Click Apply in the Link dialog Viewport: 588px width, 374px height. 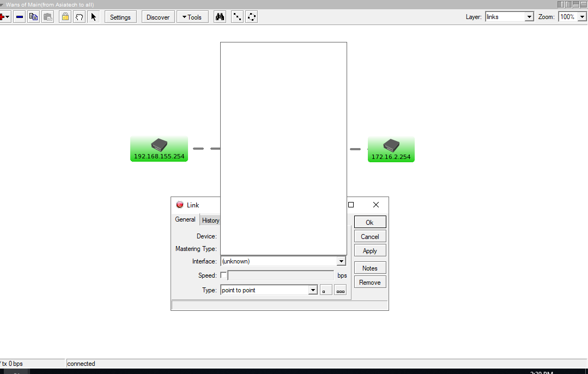(x=370, y=251)
